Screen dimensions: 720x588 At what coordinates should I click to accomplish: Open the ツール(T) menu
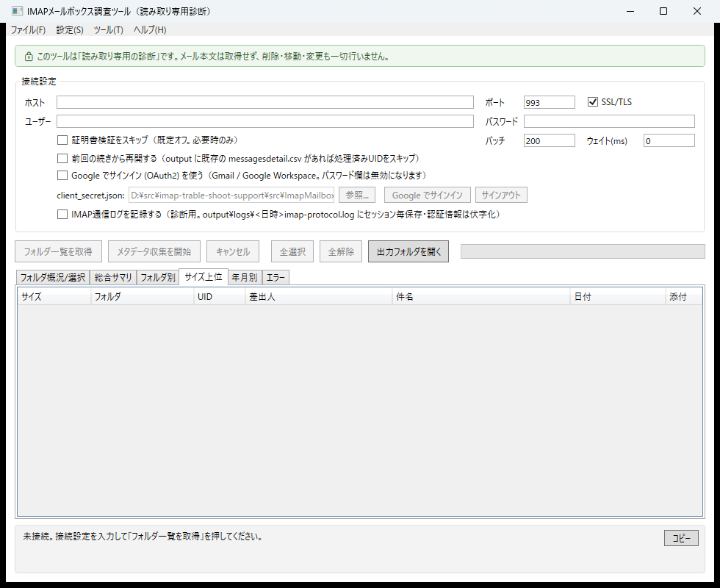(109, 30)
